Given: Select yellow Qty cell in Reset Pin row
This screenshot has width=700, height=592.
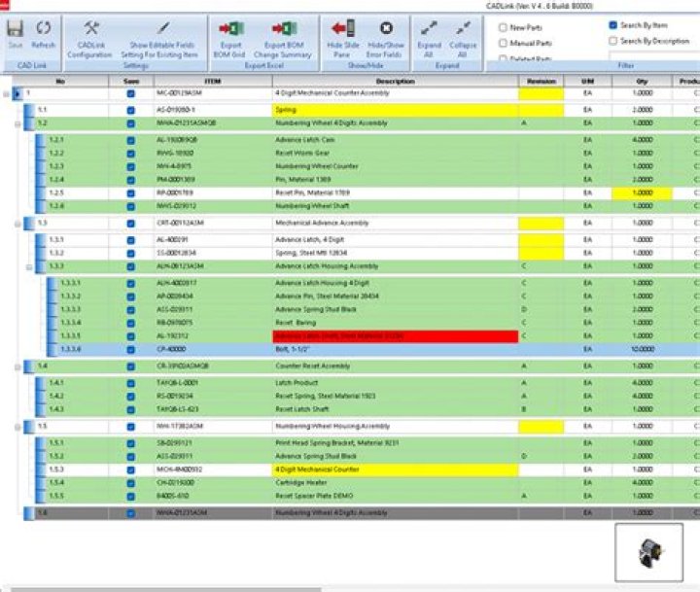Looking at the screenshot, I should coord(642,192).
